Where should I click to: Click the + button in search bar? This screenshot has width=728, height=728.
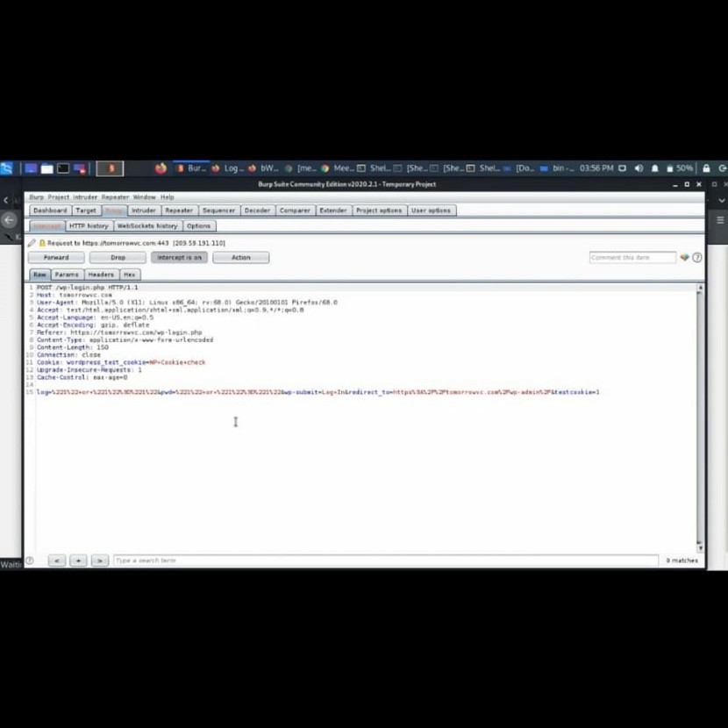click(x=78, y=560)
